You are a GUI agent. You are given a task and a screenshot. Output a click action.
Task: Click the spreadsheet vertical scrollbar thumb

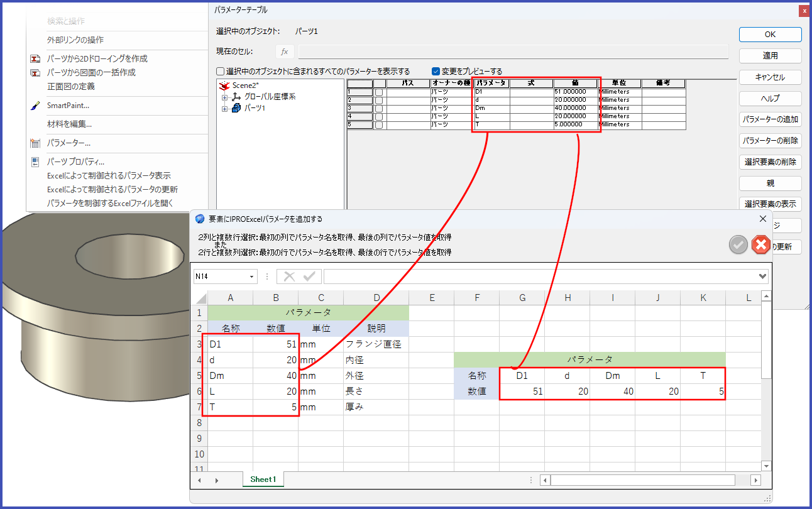(766, 339)
